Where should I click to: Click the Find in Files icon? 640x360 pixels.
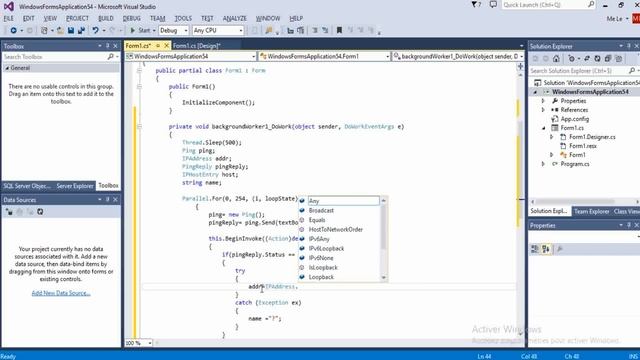(x=269, y=31)
